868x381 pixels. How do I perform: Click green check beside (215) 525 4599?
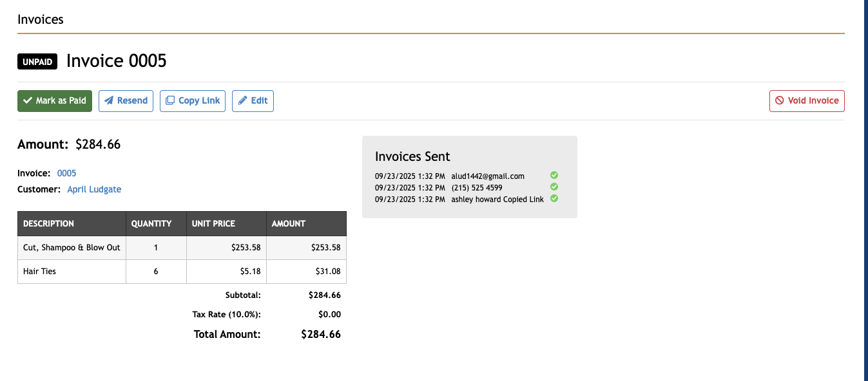pyautogui.click(x=554, y=187)
